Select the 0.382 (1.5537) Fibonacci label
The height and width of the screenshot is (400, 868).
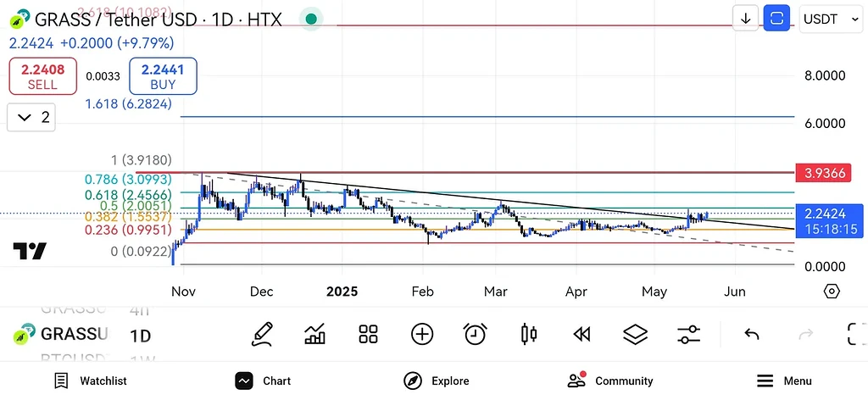[128, 218]
